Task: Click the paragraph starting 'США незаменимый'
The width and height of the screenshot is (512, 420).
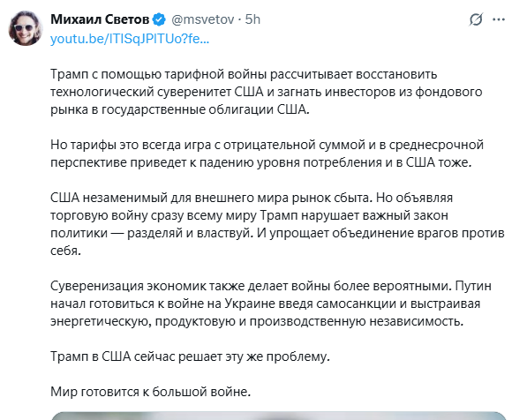Action: click(277, 224)
